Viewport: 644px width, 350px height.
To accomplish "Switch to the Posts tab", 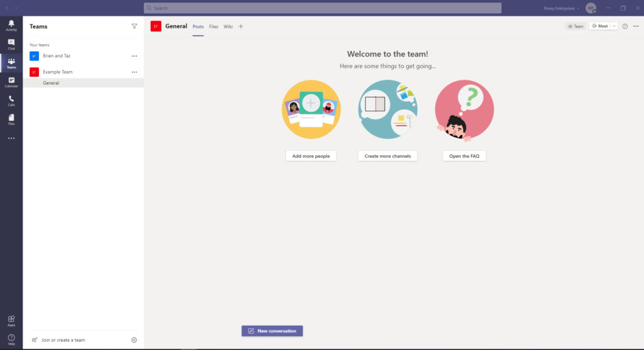I will coord(198,26).
